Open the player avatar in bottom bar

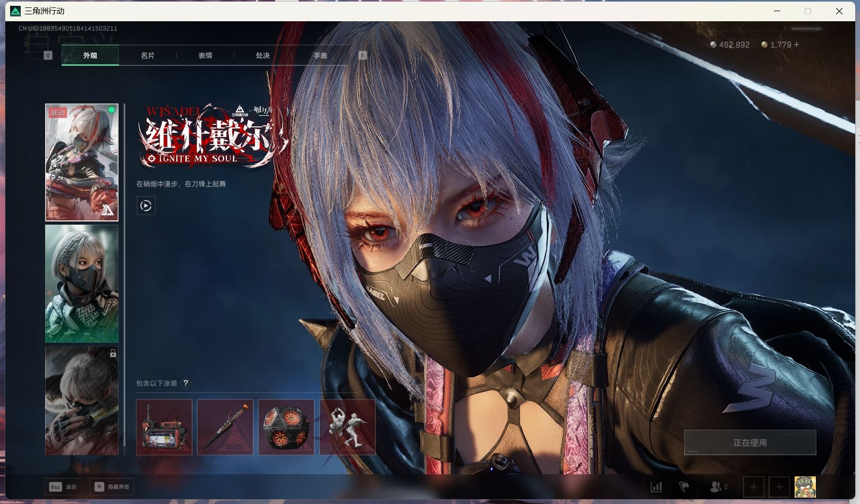click(x=805, y=486)
